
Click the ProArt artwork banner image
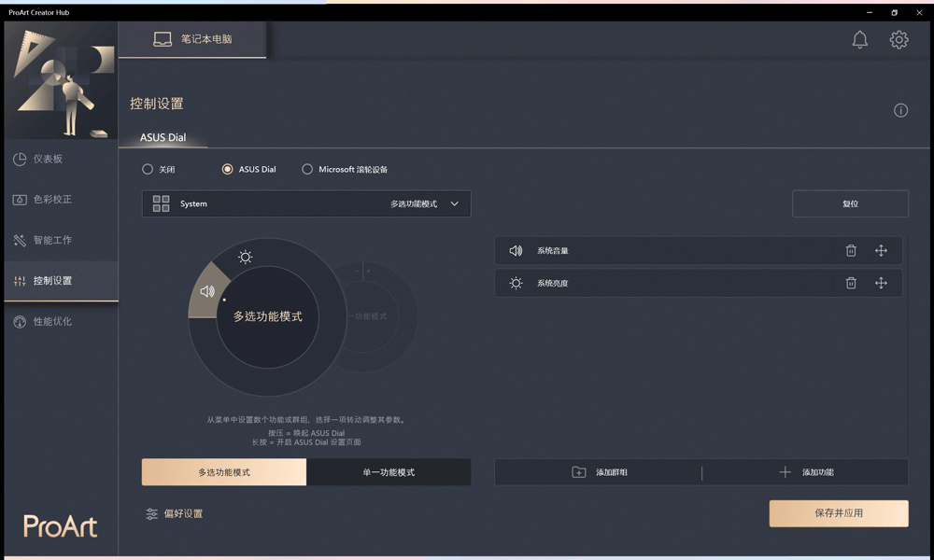tap(62, 81)
